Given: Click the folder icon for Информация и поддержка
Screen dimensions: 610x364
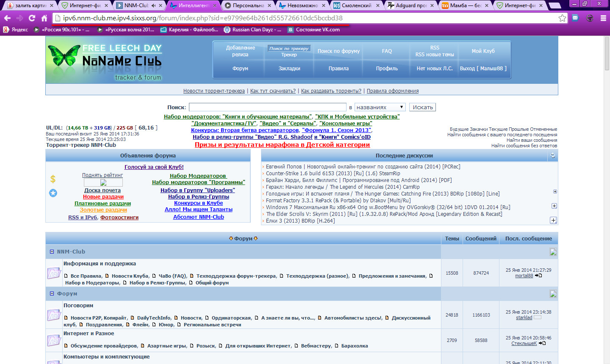Looking at the screenshot, I should coord(54,273).
